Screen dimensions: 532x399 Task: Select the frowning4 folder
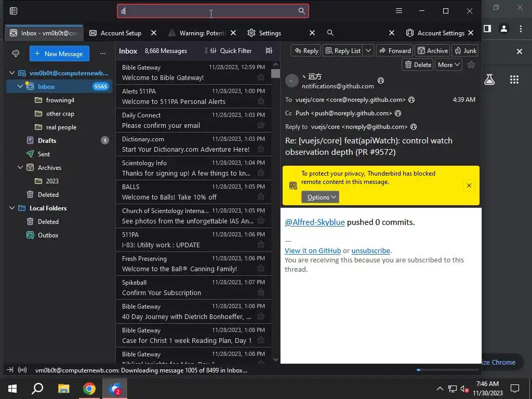click(59, 100)
